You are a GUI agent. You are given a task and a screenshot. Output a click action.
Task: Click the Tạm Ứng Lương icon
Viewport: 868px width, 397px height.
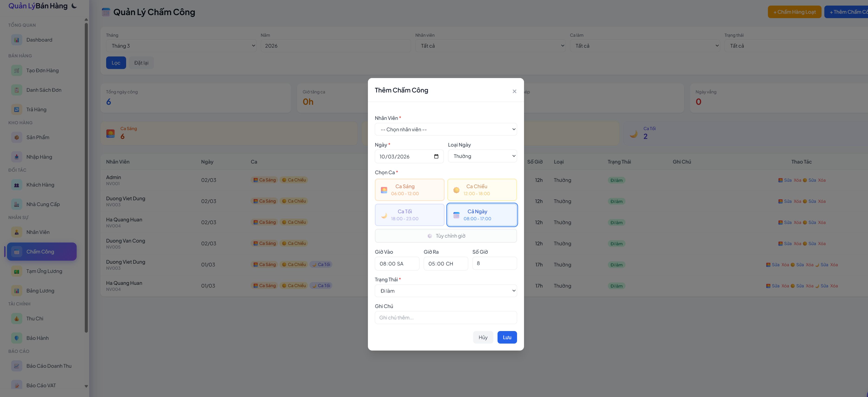[x=16, y=271]
